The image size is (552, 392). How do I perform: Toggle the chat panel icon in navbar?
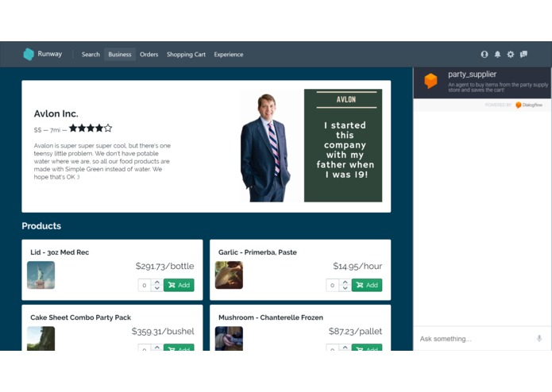(524, 54)
